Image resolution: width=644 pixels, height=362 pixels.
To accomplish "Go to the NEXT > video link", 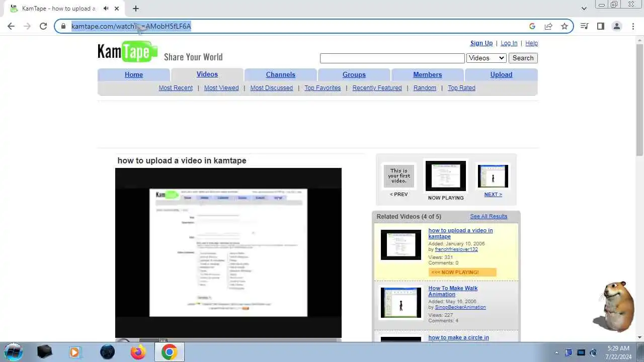I will click(x=493, y=195).
